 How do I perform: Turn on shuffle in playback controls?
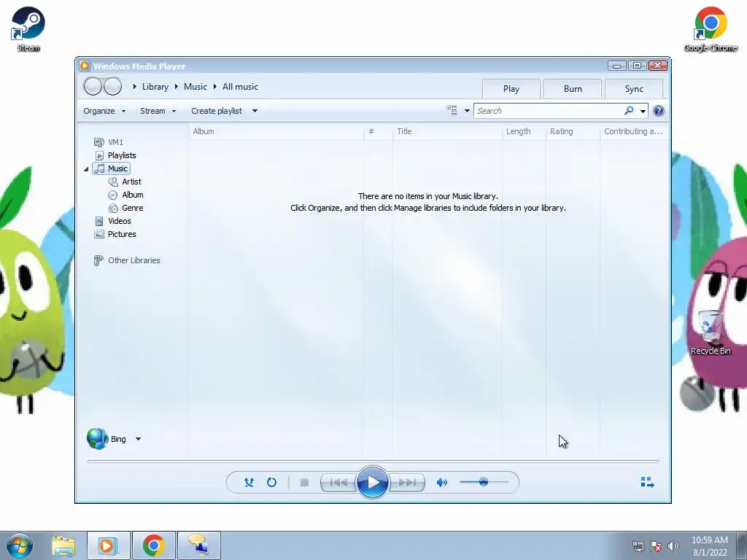pos(249,483)
